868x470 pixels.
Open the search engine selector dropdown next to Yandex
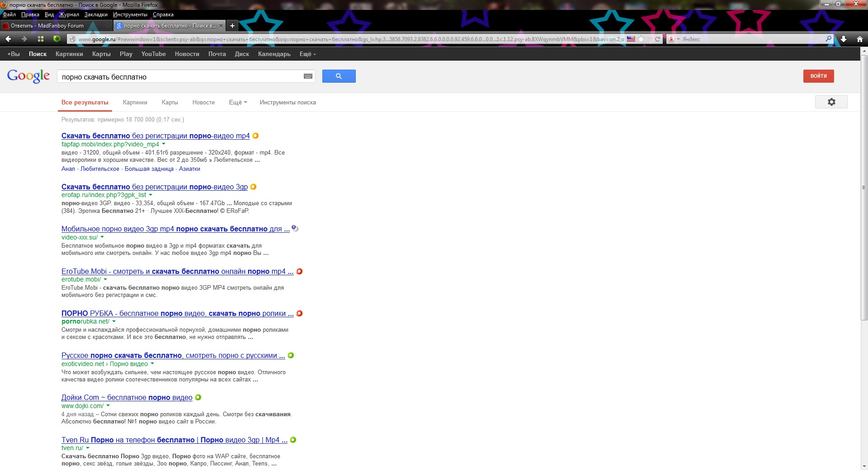tap(678, 39)
